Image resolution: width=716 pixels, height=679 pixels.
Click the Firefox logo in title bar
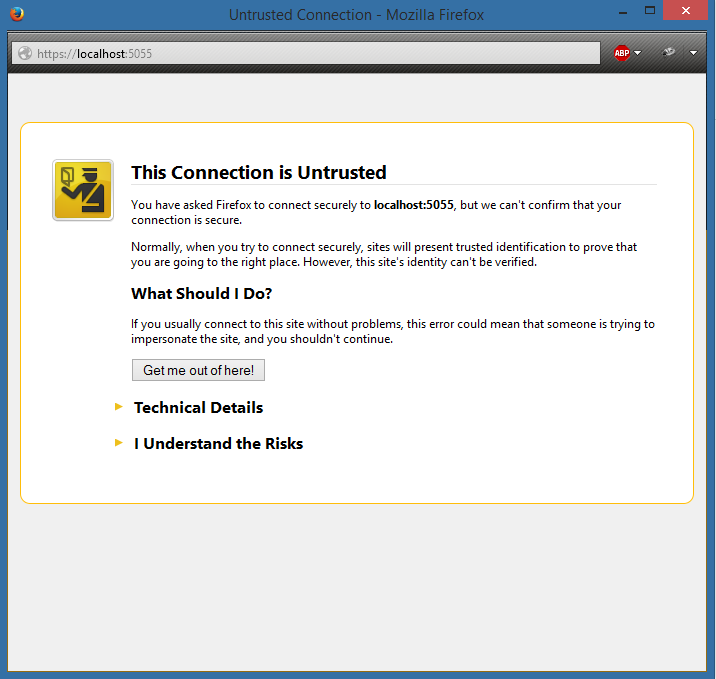tap(17, 14)
